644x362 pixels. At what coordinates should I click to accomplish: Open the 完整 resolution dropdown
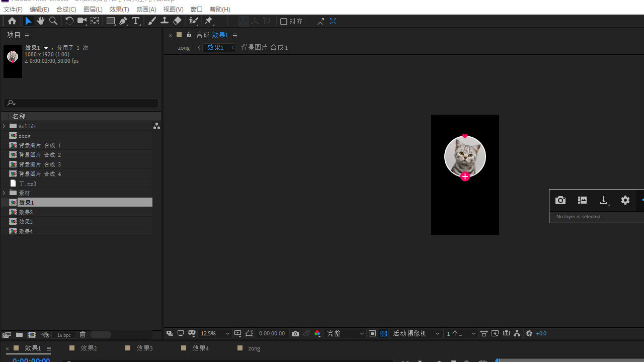345,334
